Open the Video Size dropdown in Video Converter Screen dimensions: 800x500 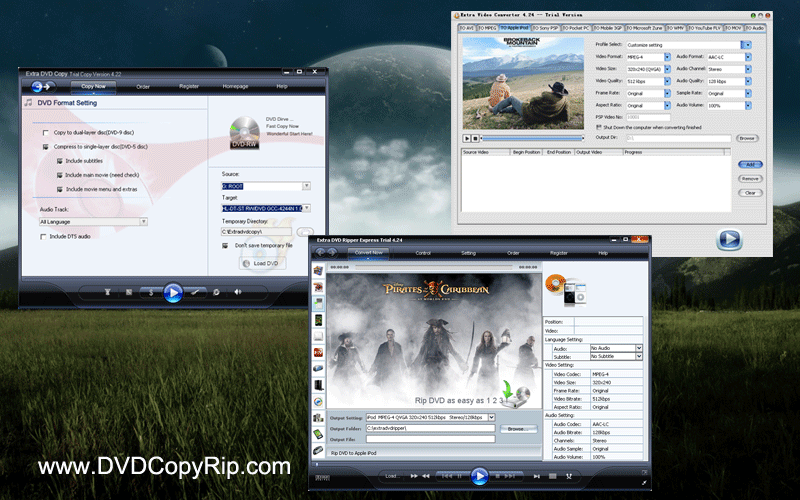coord(667,69)
